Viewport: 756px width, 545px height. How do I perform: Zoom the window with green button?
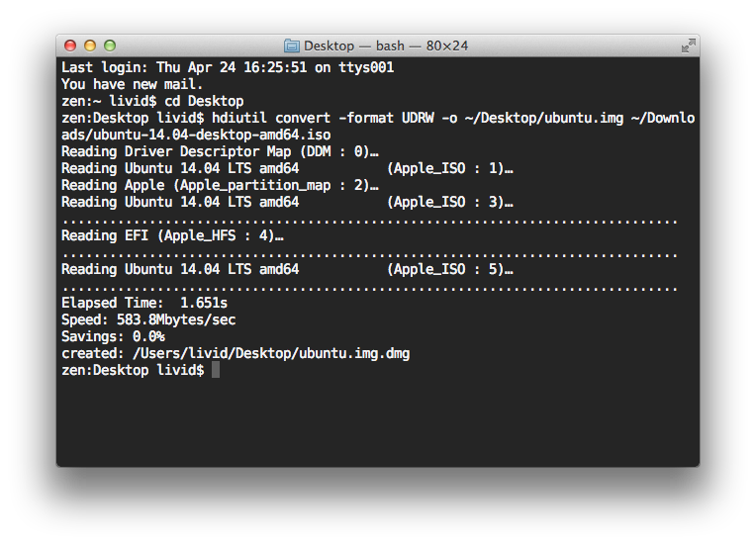(x=110, y=45)
